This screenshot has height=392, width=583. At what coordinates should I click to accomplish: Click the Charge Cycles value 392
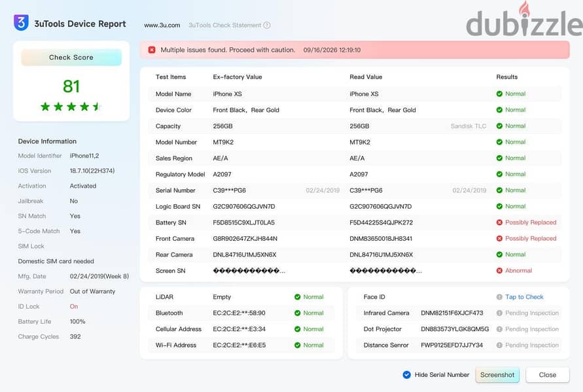[75, 336]
